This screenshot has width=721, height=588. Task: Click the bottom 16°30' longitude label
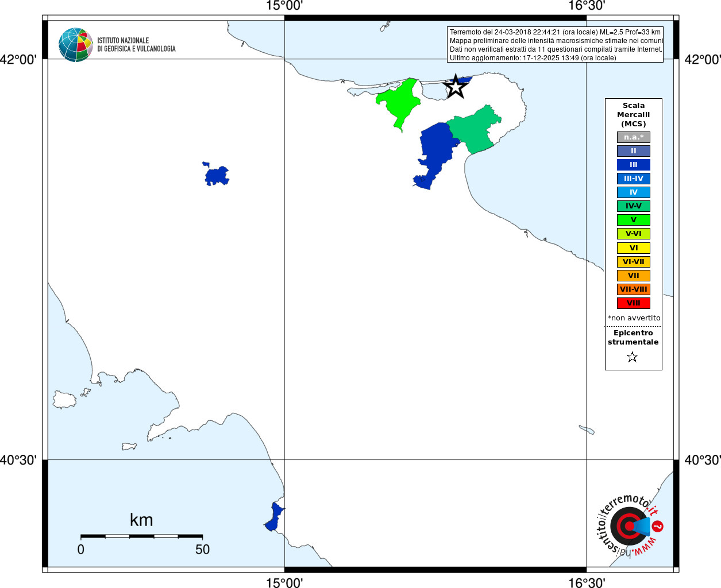point(587,582)
